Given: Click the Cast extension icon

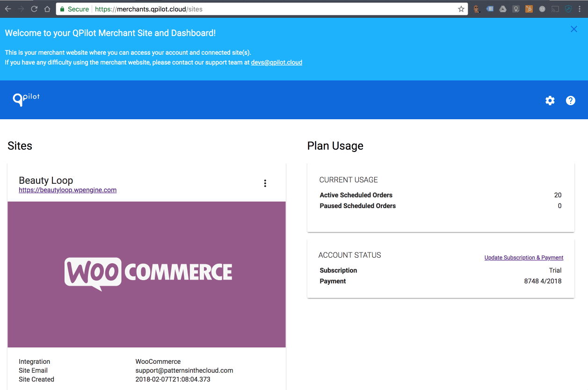Looking at the screenshot, I should (555, 9).
